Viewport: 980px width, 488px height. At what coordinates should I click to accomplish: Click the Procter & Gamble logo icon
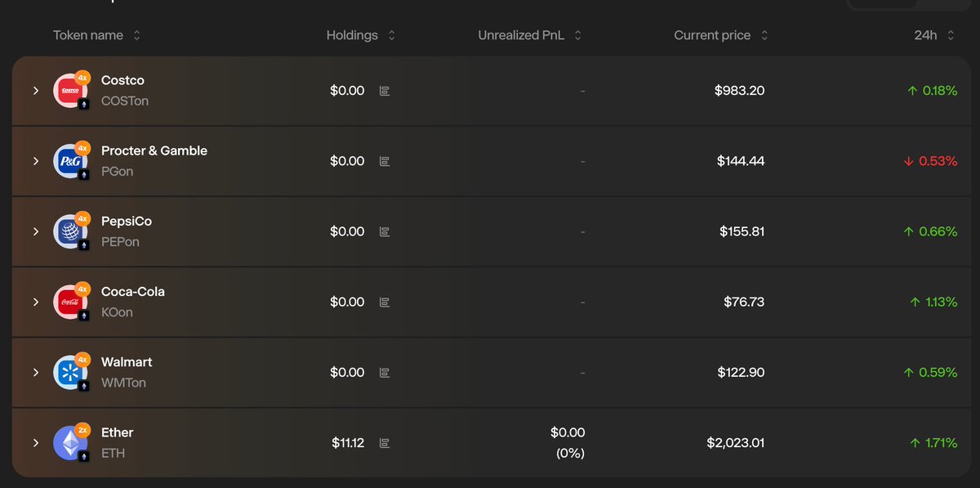click(70, 161)
